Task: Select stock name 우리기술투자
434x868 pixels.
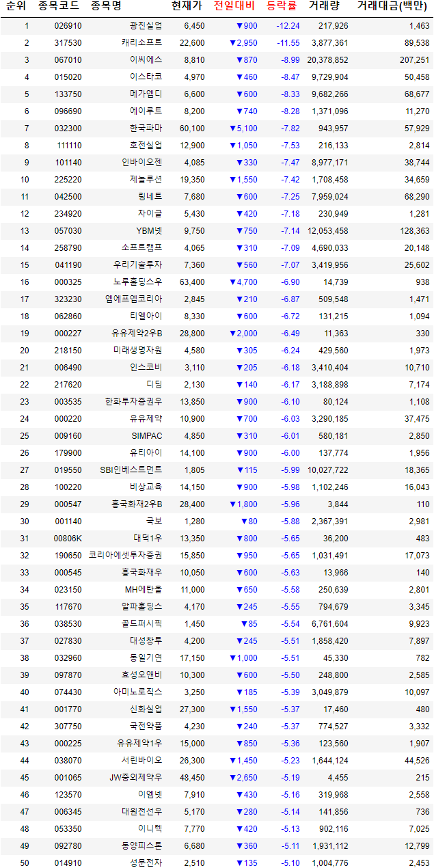Action: pos(137,265)
